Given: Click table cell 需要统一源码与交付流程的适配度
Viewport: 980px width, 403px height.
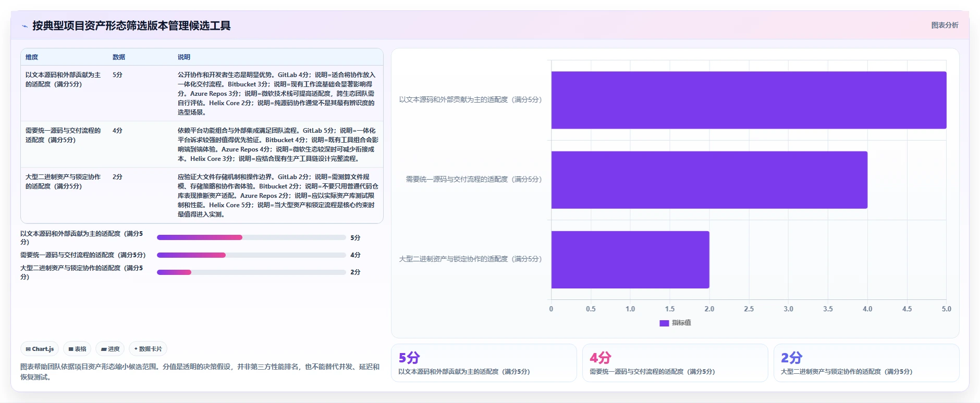Looking at the screenshot, I should pyautogui.click(x=63, y=135).
